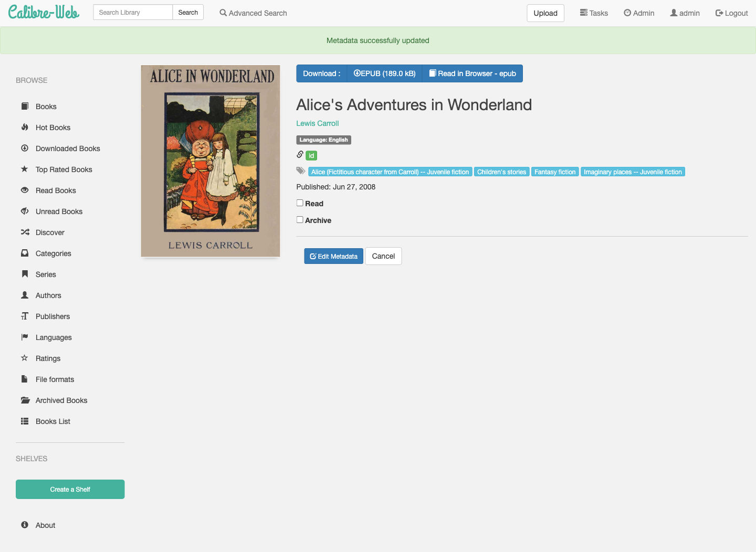Click the Alice in Wonderland cover thumbnail

[x=211, y=161]
